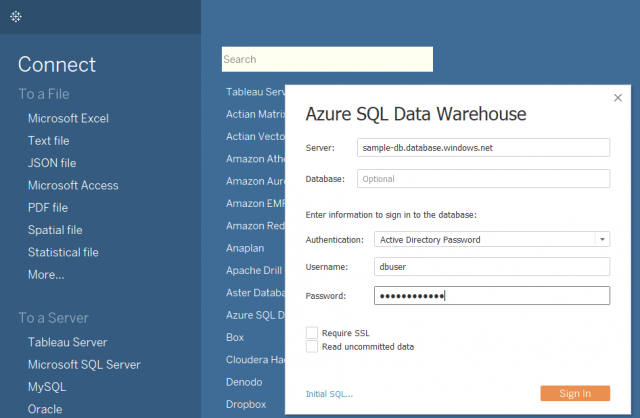Select Cloudera Hadoop connector
Screen dimensions: 640x418
coord(256,360)
